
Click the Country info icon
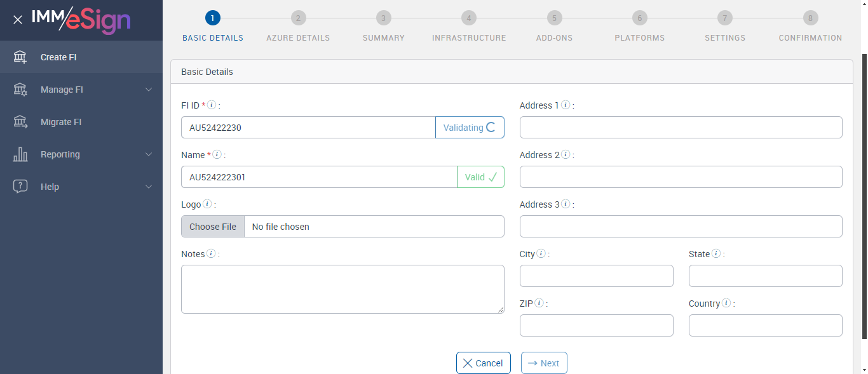(726, 304)
